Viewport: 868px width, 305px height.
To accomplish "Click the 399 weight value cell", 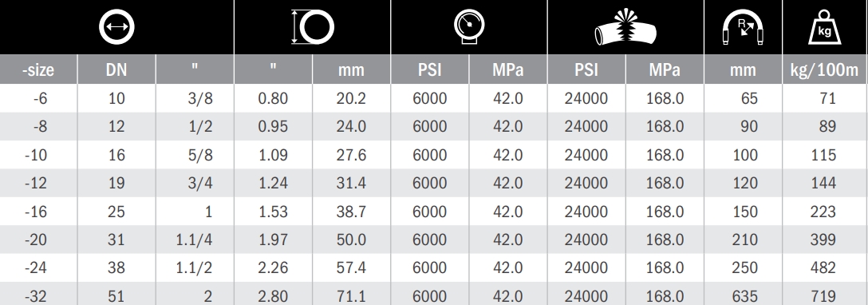I will coord(825,240).
